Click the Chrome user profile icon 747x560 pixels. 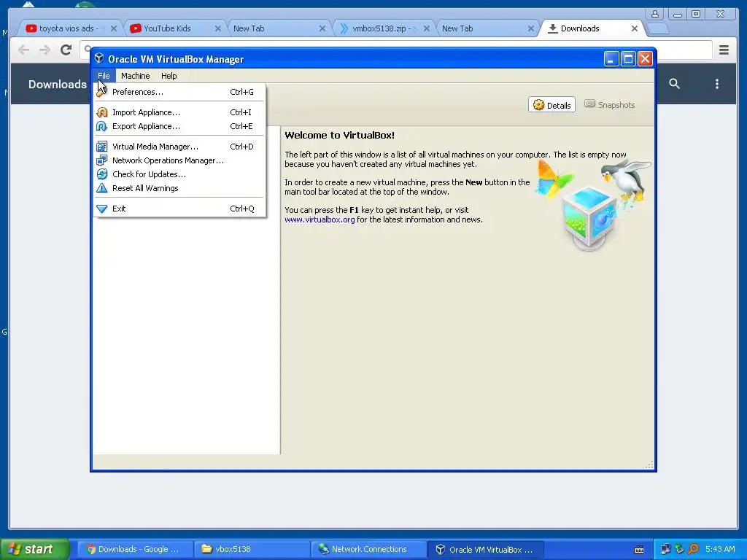655,14
